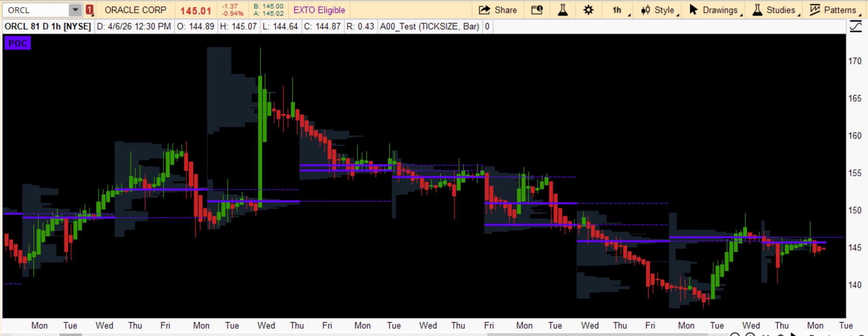
Task: Open chart settings gear icon
Action: click(588, 10)
